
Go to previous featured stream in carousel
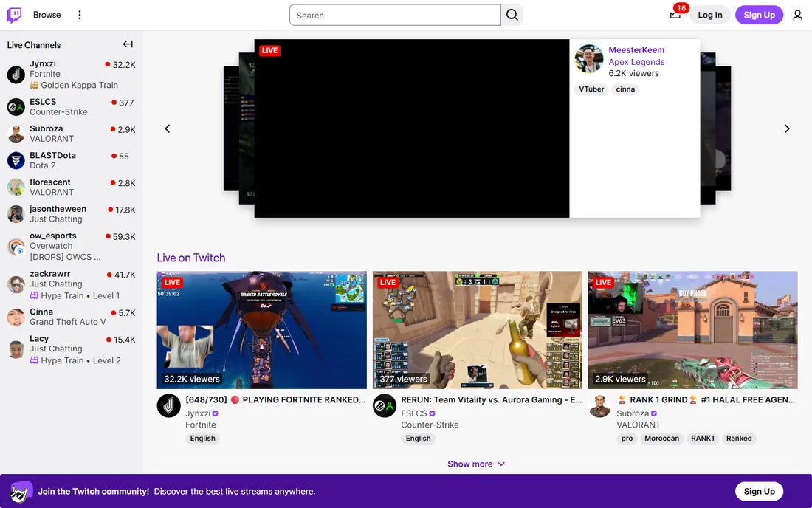coord(168,128)
